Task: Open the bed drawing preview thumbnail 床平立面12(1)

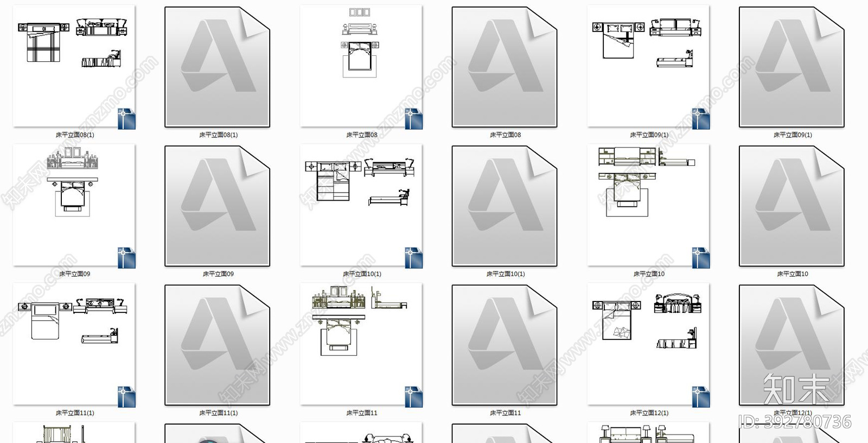Action: coord(648,344)
